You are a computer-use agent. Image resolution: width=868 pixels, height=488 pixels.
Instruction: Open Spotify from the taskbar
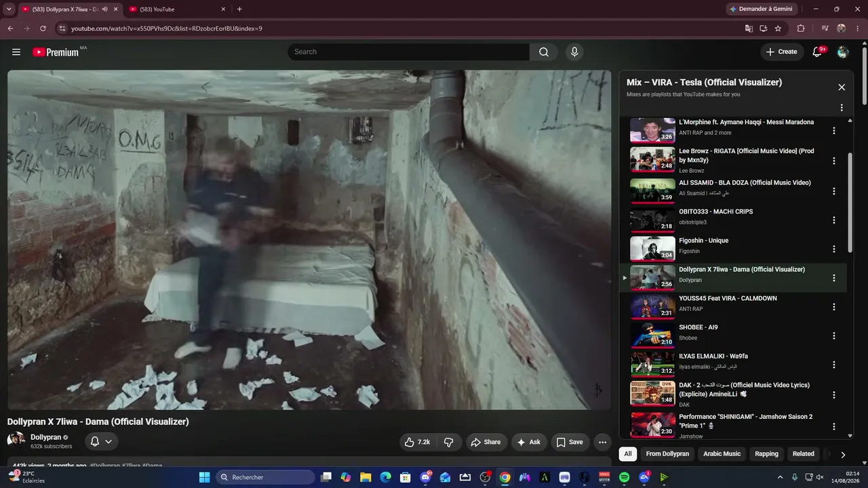pyautogui.click(x=625, y=477)
